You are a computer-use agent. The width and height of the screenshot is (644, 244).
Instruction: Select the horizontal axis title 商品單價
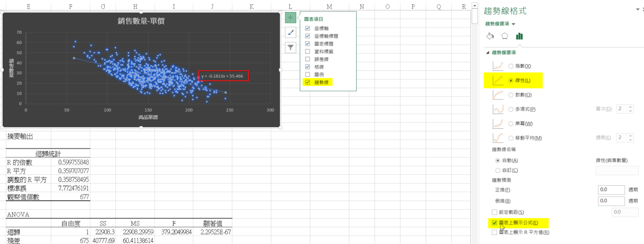tap(148, 117)
